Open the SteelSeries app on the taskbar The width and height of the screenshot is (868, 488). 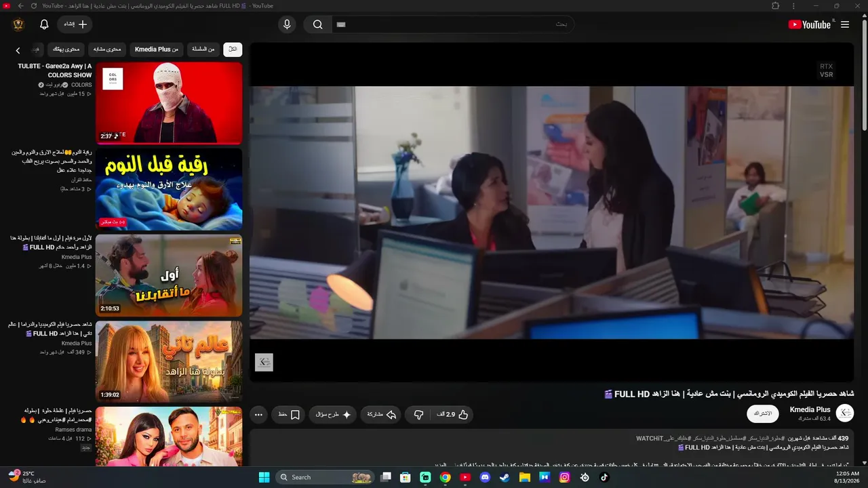pyautogui.click(x=585, y=477)
